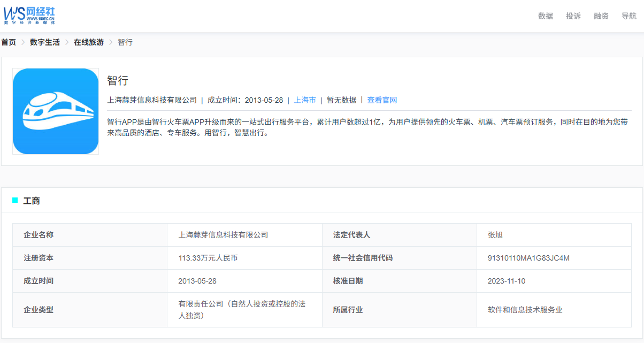Open 数字生活 breadcrumb link
This screenshot has width=644, height=343.
[45, 42]
